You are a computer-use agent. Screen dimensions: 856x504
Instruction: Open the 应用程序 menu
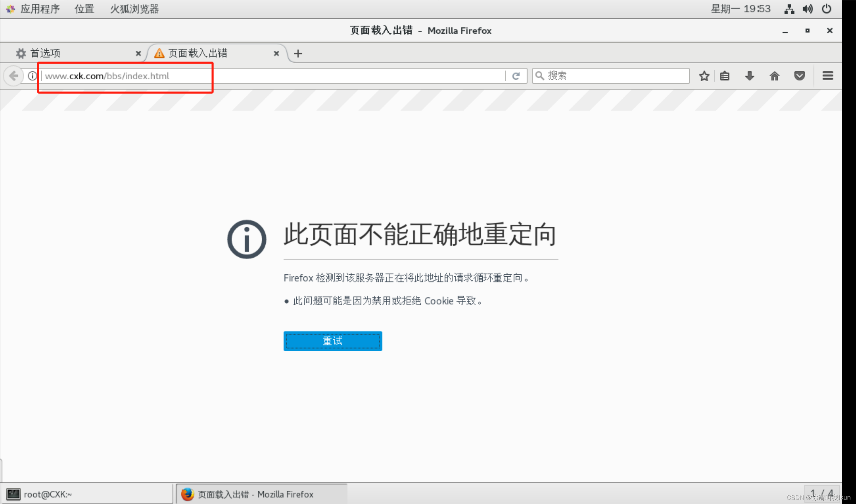40,9
